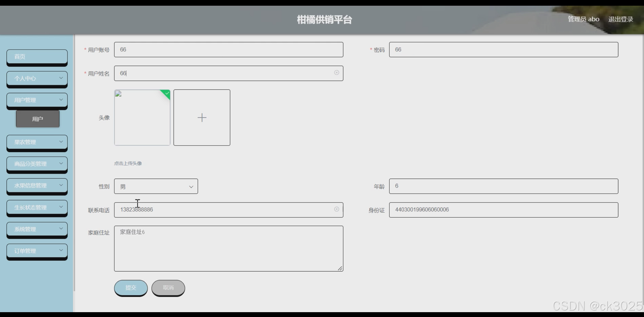Viewport: 644px width, 317px height.
Task: Select the 用户 submenu item
Action: point(38,119)
